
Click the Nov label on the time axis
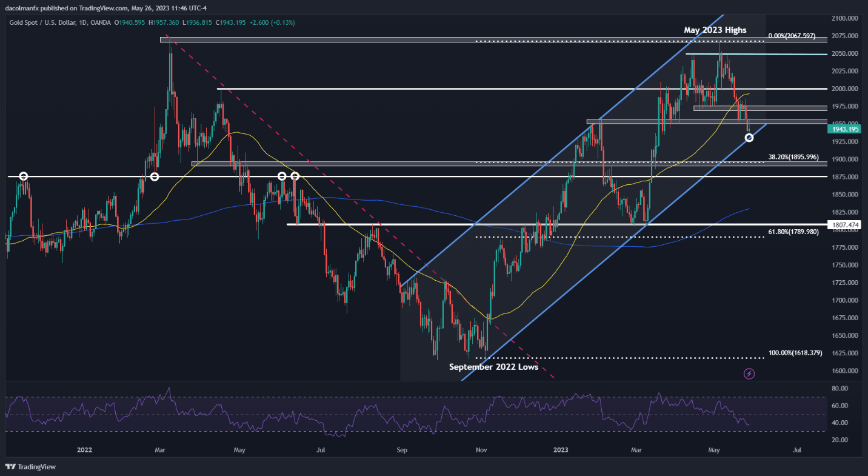coord(481,450)
